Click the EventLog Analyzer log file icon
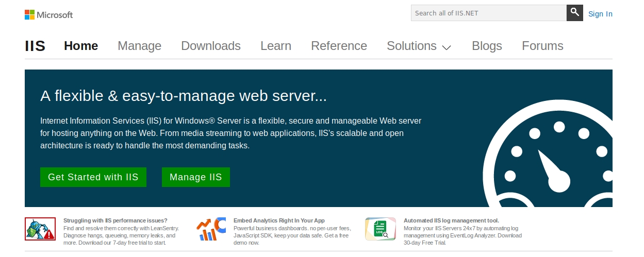This screenshot has width=644, height=257. (381, 229)
